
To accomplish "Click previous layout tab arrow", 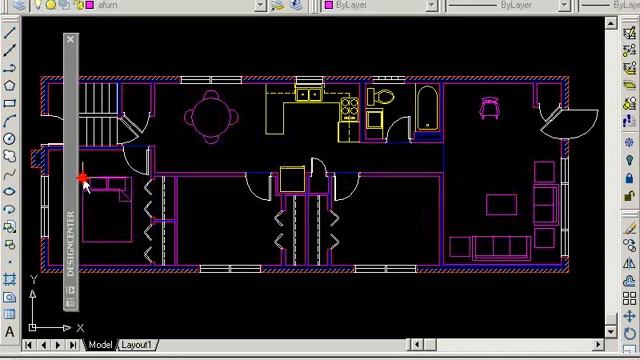I will [x=43, y=345].
